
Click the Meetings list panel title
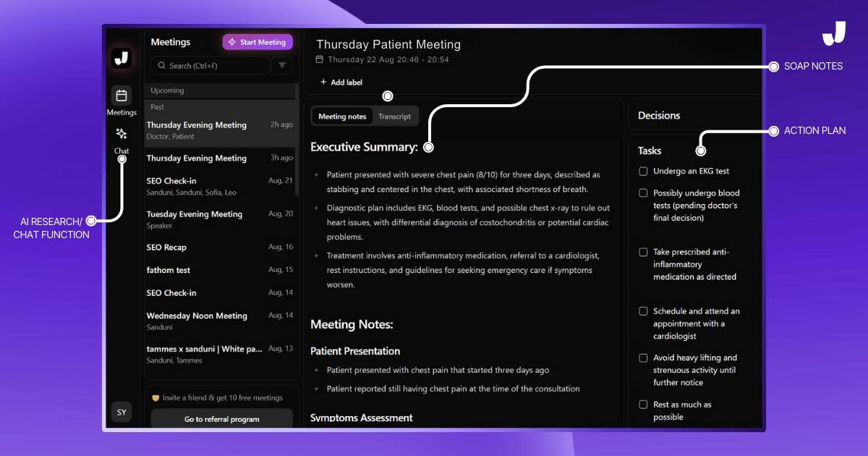[171, 42]
